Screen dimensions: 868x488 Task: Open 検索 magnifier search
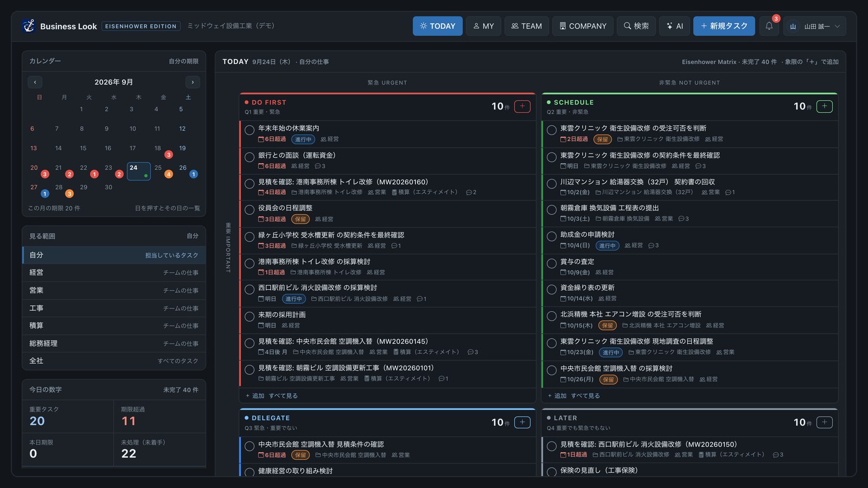[636, 26]
